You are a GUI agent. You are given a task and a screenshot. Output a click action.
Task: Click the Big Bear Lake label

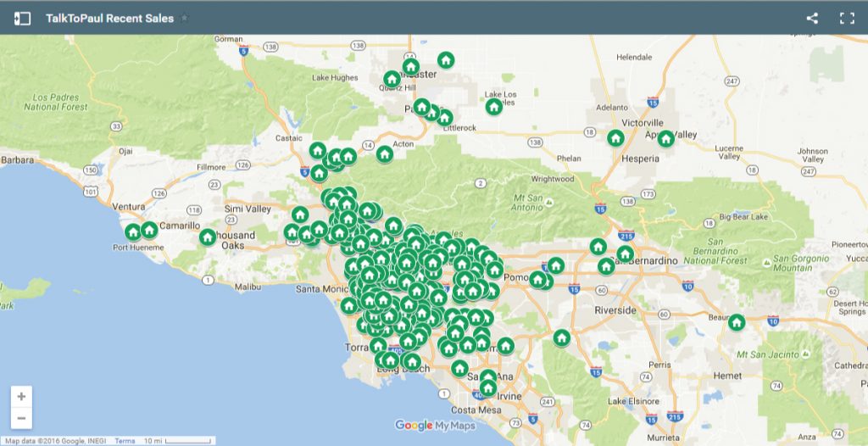coord(743,216)
